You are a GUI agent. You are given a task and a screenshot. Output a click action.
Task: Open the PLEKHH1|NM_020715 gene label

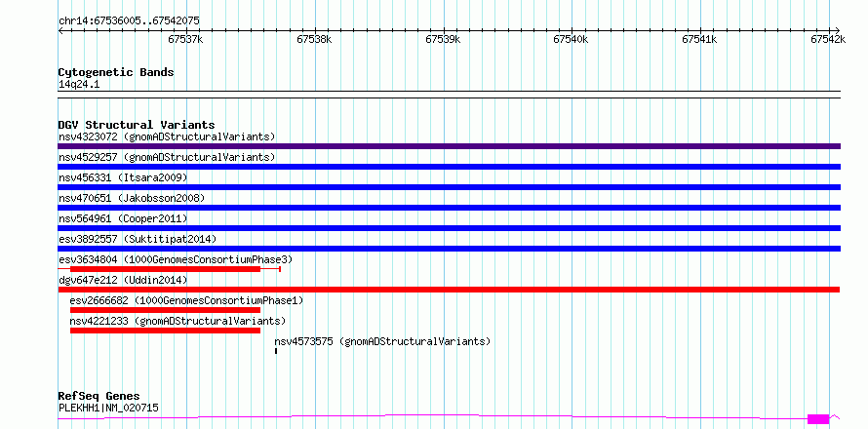pos(108,408)
